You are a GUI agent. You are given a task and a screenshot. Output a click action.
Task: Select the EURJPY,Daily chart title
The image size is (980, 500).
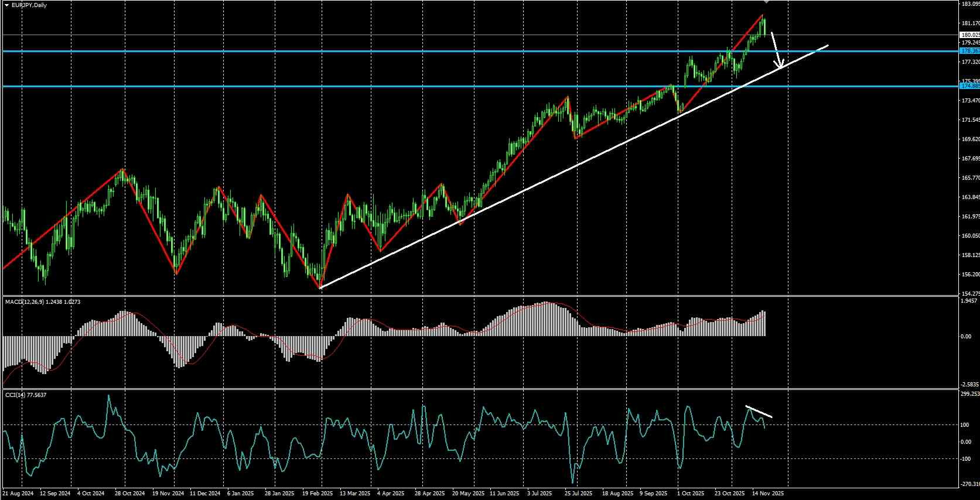29,5
